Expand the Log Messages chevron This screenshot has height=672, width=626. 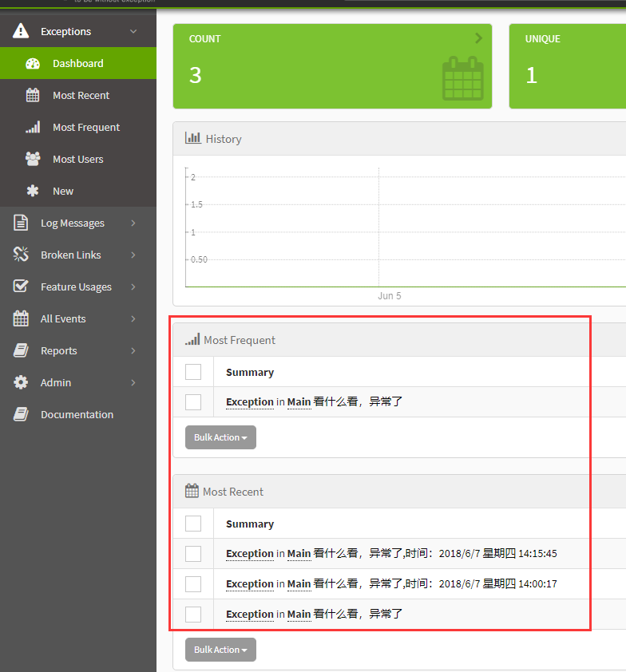click(133, 223)
